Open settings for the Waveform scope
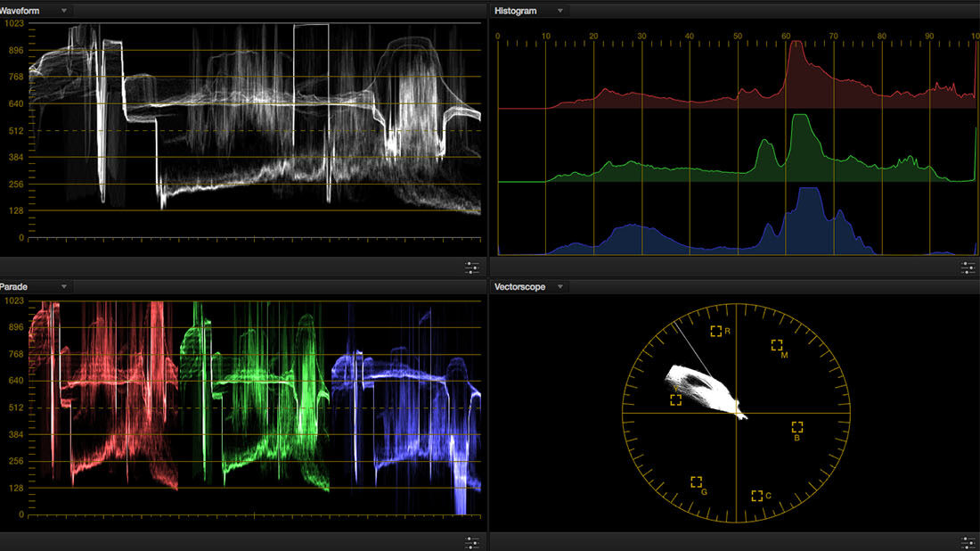This screenshot has height=551, width=980. click(x=471, y=267)
